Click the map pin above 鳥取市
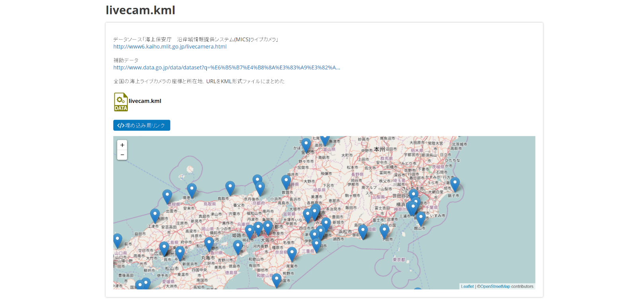 [230, 187]
